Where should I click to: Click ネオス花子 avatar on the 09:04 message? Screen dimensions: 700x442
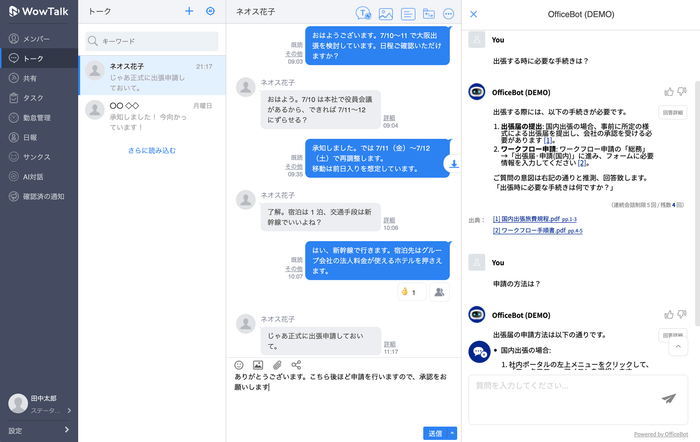(x=246, y=87)
